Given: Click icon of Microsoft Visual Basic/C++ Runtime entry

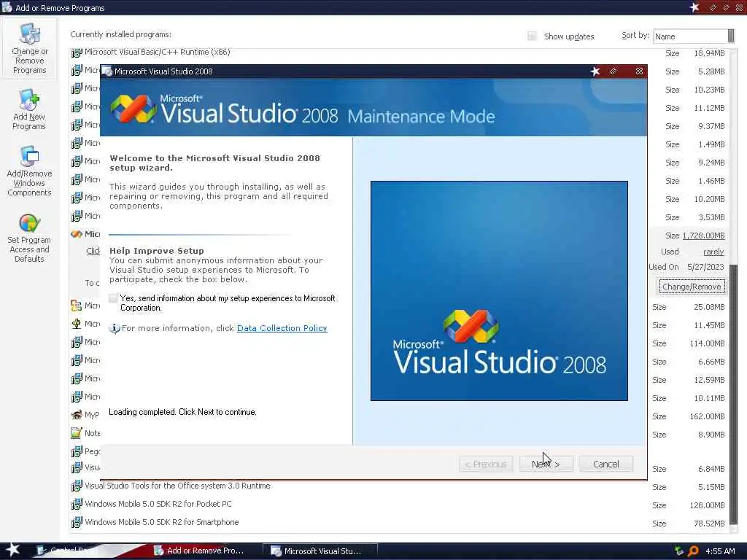Looking at the screenshot, I should point(76,52).
